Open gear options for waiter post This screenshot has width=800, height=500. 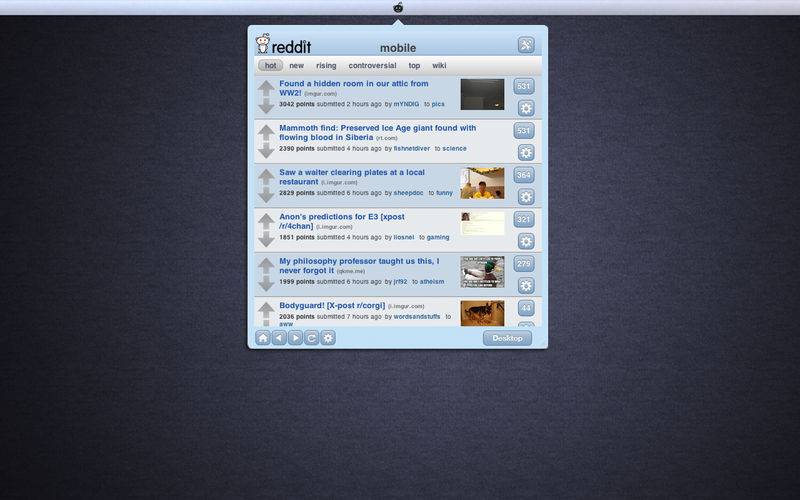[526, 197]
